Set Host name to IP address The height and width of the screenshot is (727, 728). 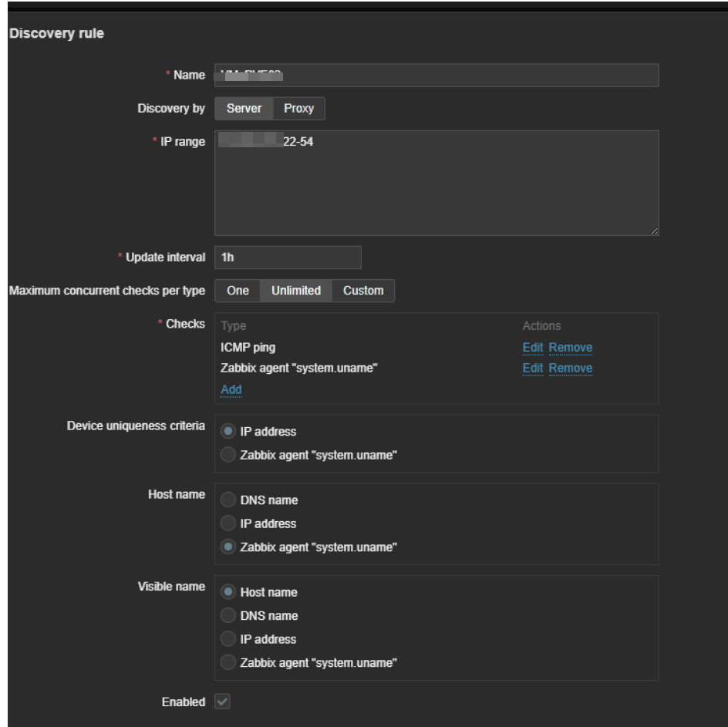(229, 523)
